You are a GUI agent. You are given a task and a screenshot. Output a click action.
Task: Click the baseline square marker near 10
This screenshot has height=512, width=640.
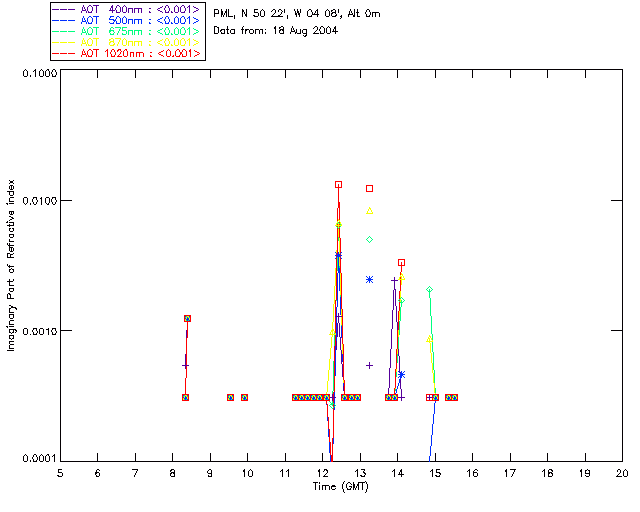pos(244,397)
